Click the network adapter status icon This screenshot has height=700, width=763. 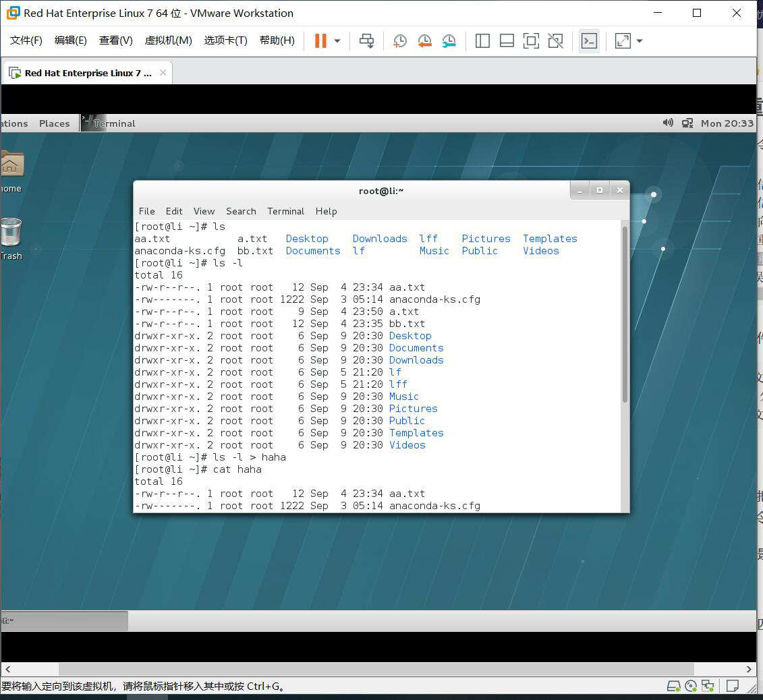708,687
